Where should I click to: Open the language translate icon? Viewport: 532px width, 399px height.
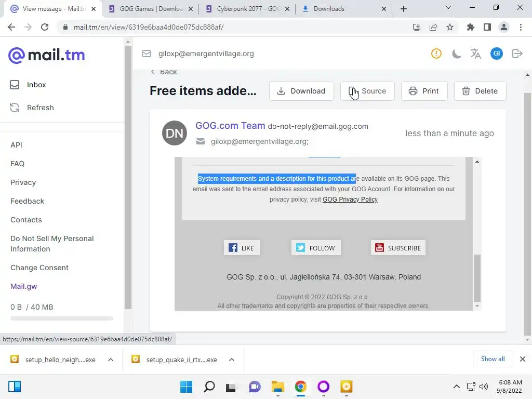click(476, 54)
